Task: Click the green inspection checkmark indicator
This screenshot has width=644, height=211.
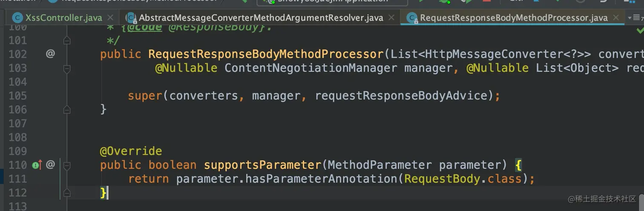Action: click(x=640, y=31)
